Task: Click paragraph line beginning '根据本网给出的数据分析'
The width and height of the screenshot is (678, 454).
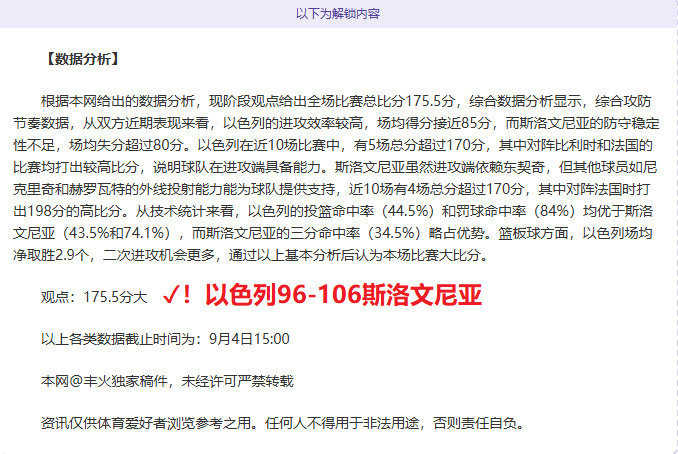Action: click(346, 101)
